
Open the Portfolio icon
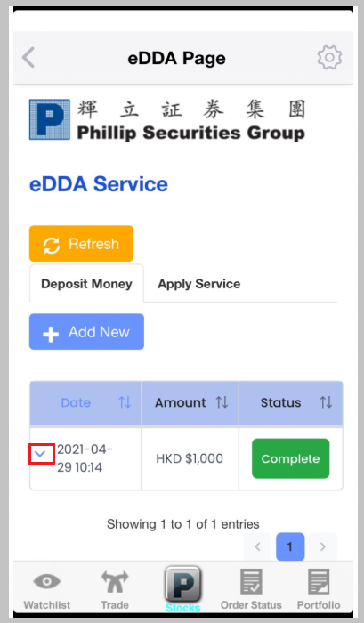[x=319, y=581]
